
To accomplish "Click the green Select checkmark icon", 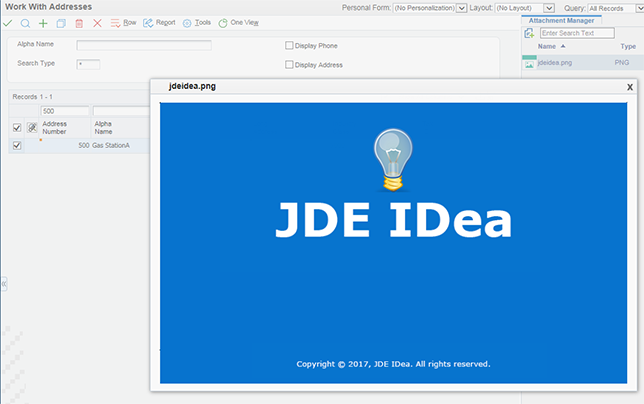I will point(8,22).
